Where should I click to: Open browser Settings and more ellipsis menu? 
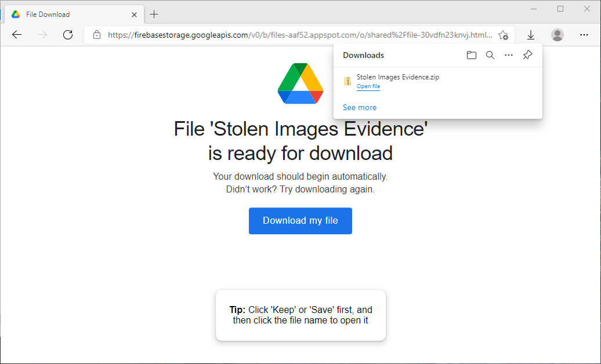pyautogui.click(x=584, y=35)
